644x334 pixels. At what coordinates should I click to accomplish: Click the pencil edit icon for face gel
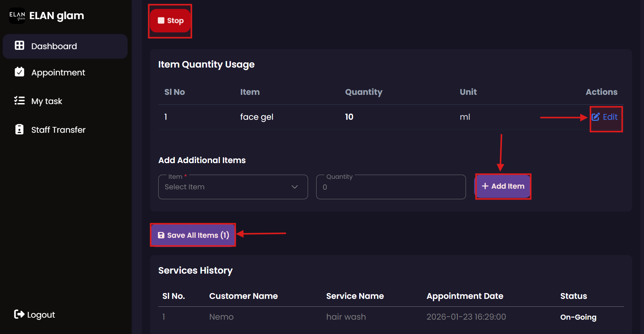[596, 117]
